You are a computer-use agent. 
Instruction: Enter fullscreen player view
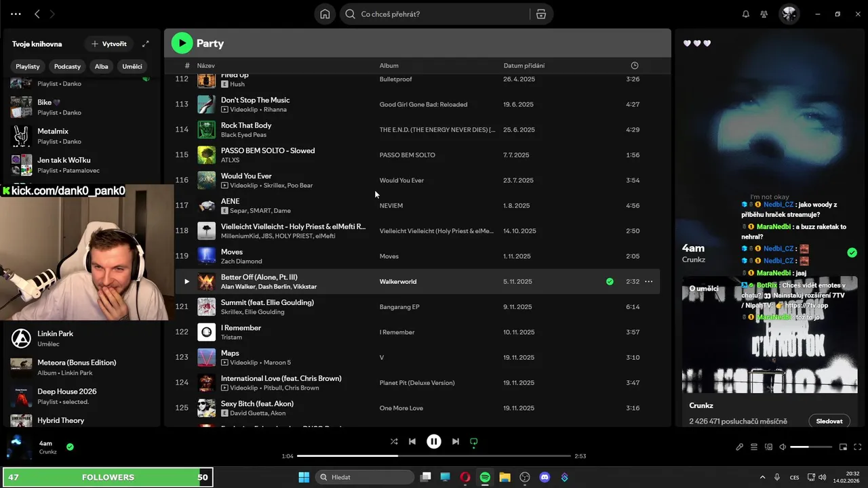(858, 447)
